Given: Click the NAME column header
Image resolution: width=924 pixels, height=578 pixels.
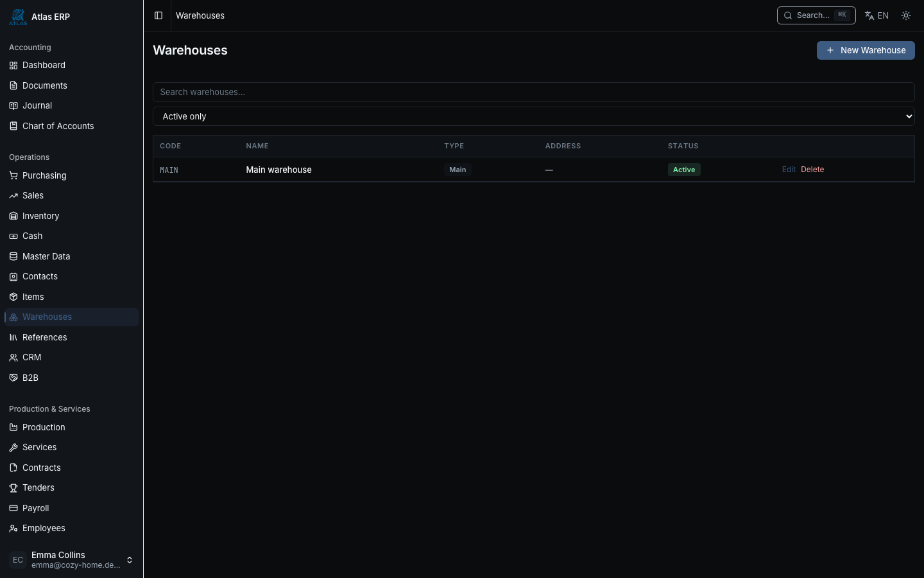Looking at the screenshot, I should [x=257, y=146].
